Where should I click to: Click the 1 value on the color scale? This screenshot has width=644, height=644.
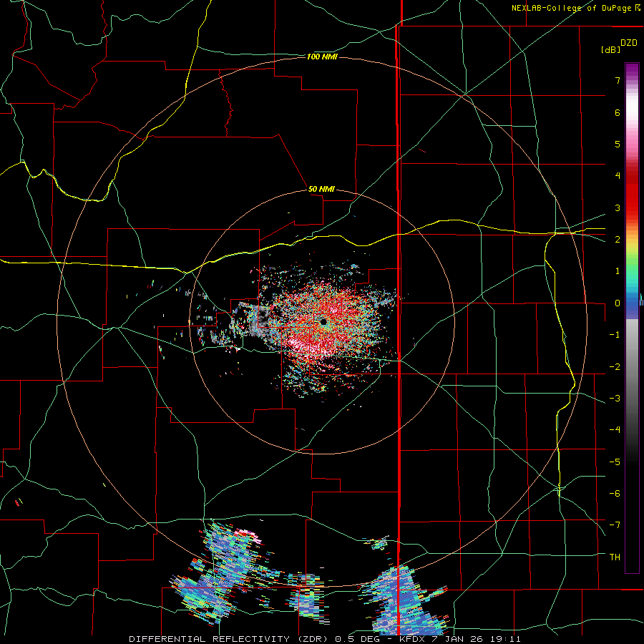[618, 271]
